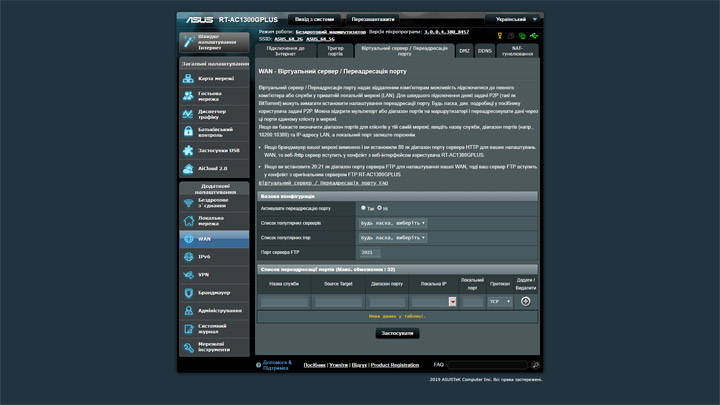Open the Network Map page

click(x=214, y=79)
